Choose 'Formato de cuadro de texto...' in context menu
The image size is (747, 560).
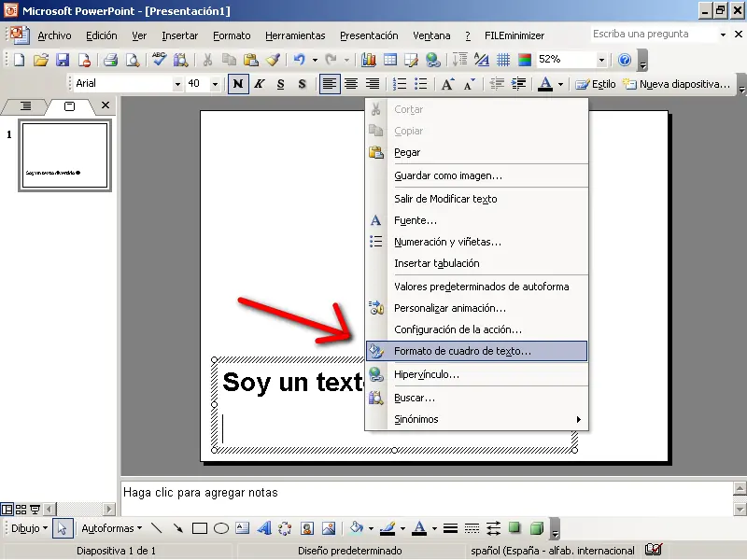(462, 351)
